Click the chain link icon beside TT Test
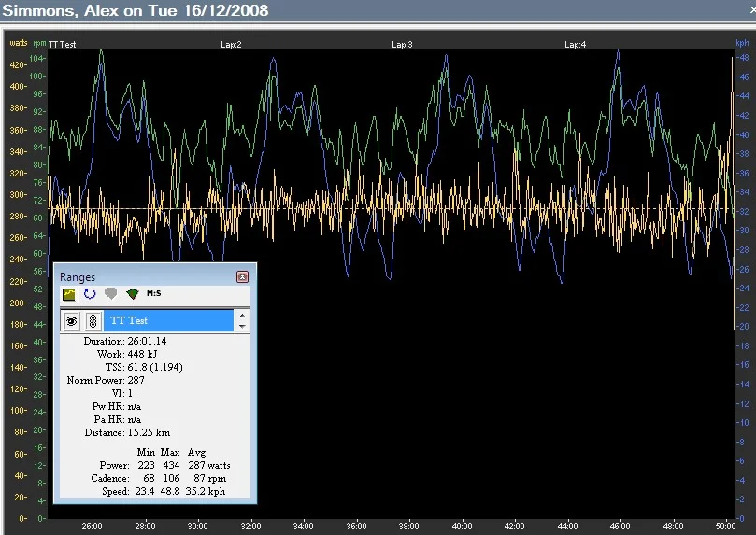Screen dimensions: 756x535 tap(93, 320)
